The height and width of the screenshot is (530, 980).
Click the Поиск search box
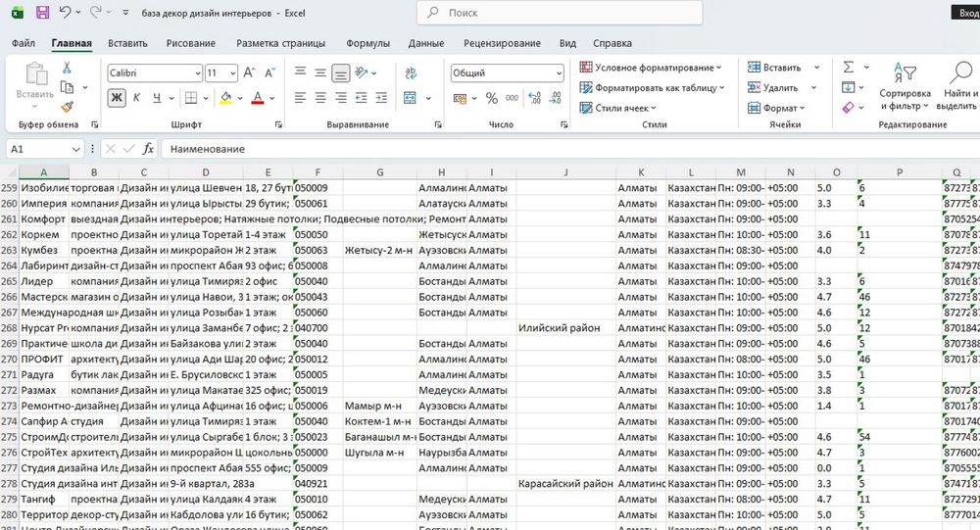point(560,13)
